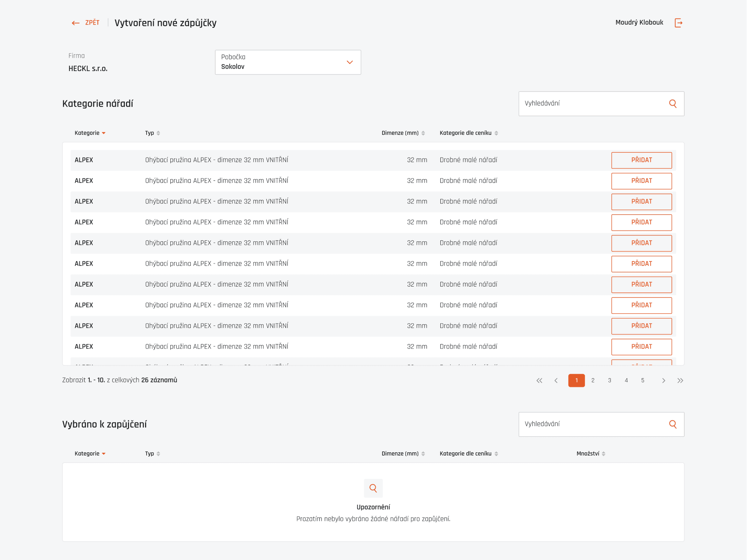
Task: Click PŘIDAT in the fifth ALPEX row
Action: pyautogui.click(x=642, y=244)
